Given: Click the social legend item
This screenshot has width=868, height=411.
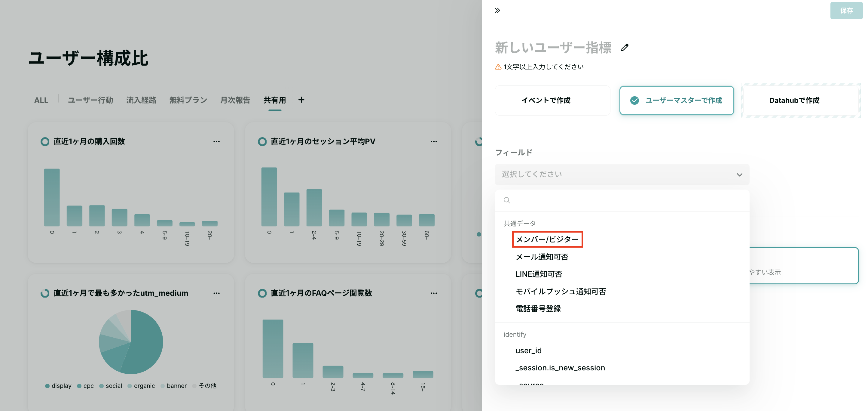Looking at the screenshot, I should click(x=111, y=386).
